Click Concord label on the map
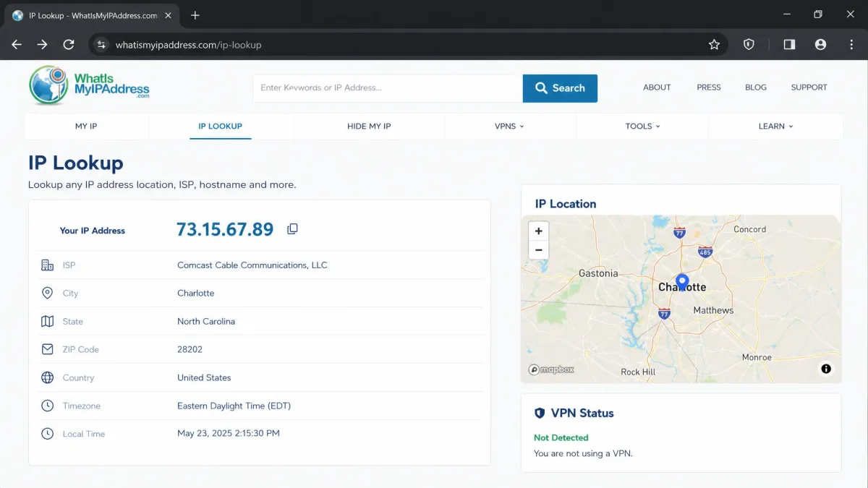The width and height of the screenshot is (868, 488). (x=750, y=229)
